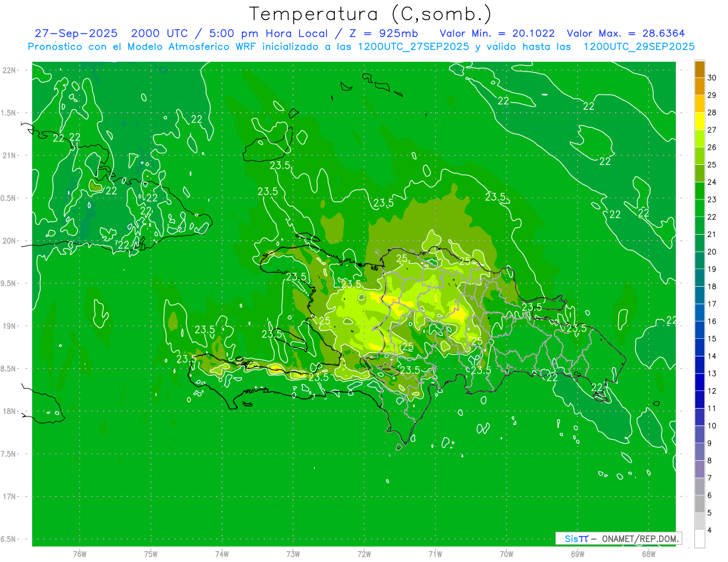
Task: Click the 4 label on the color scale
Action: click(x=711, y=530)
